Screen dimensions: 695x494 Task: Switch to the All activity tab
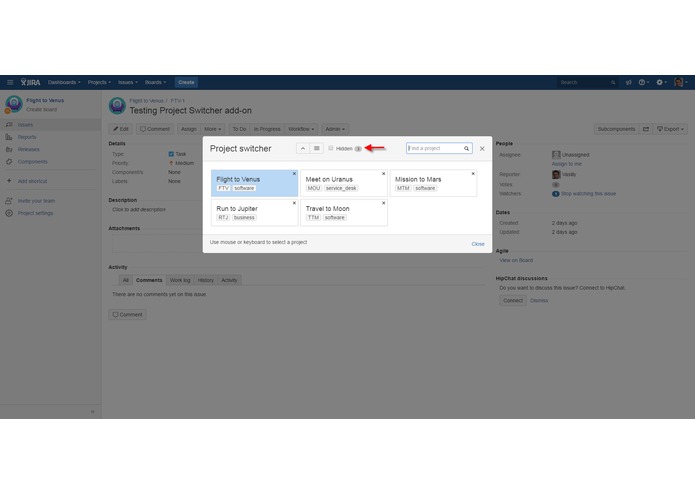pyautogui.click(x=125, y=280)
